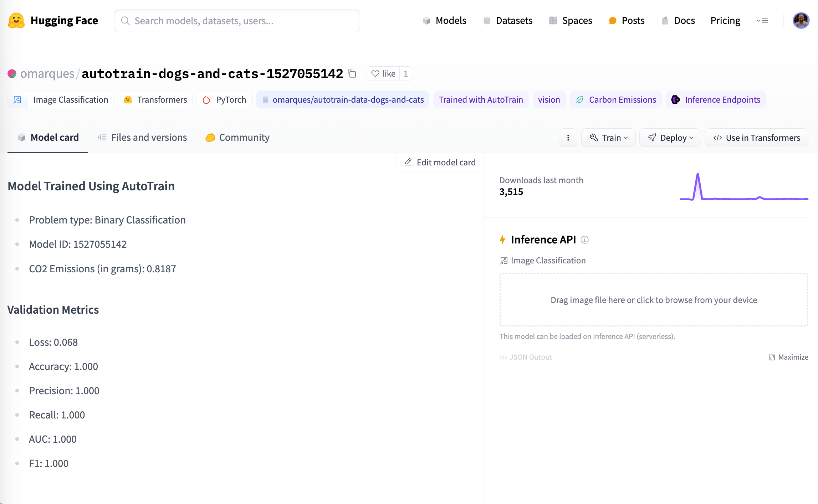818x504 pixels.
Task: Click the like button
Action: pos(383,74)
